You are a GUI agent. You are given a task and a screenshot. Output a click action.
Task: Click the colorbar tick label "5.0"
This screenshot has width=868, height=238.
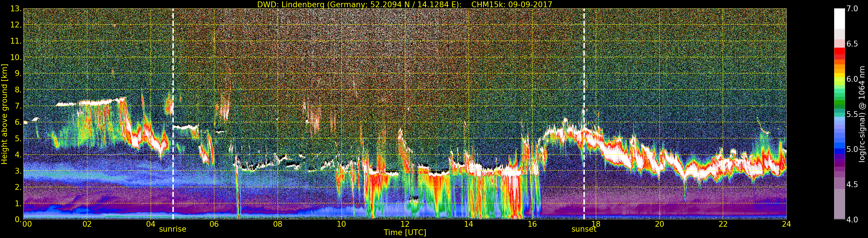point(852,149)
